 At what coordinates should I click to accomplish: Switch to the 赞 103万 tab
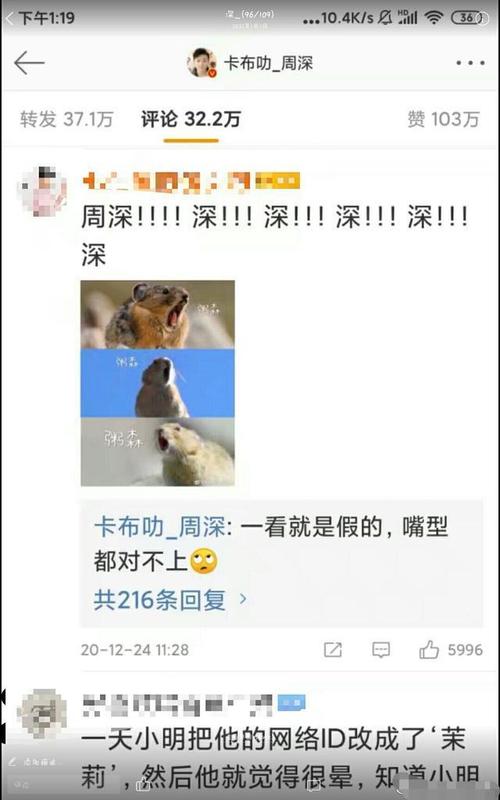[443, 119]
